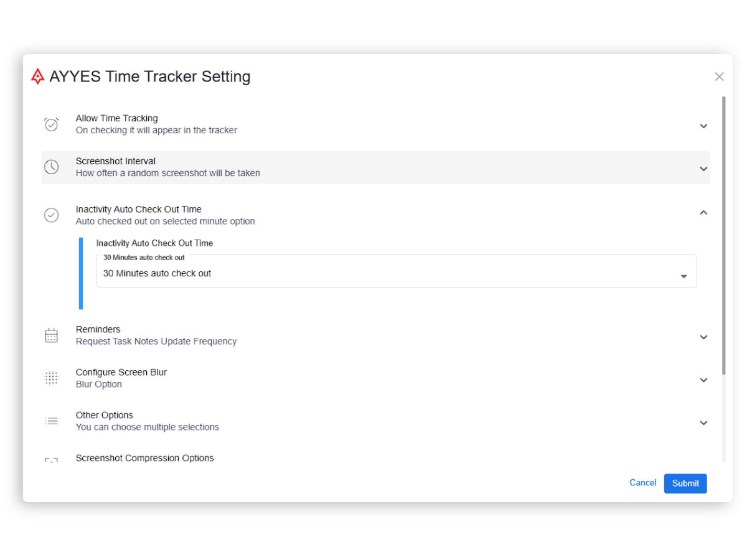
Task: Click the dotted grid icon beside Configure Screen Blur
Action: click(x=51, y=378)
